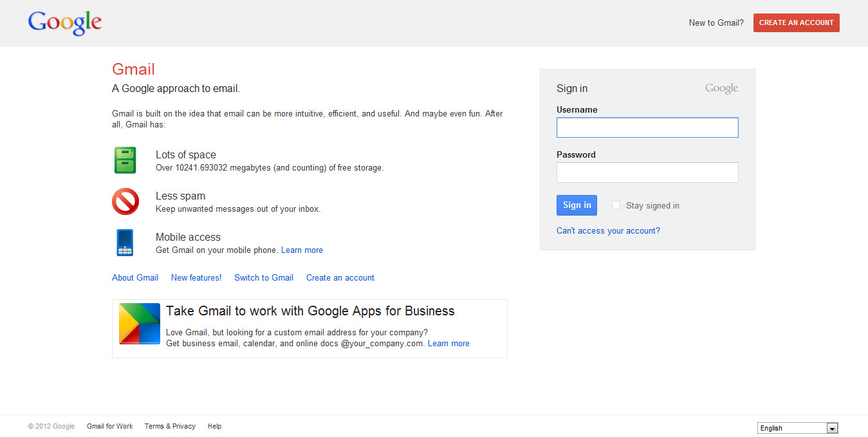The image size is (868, 437).
Task: Click the red no-spam prohibition icon
Action: (125, 201)
